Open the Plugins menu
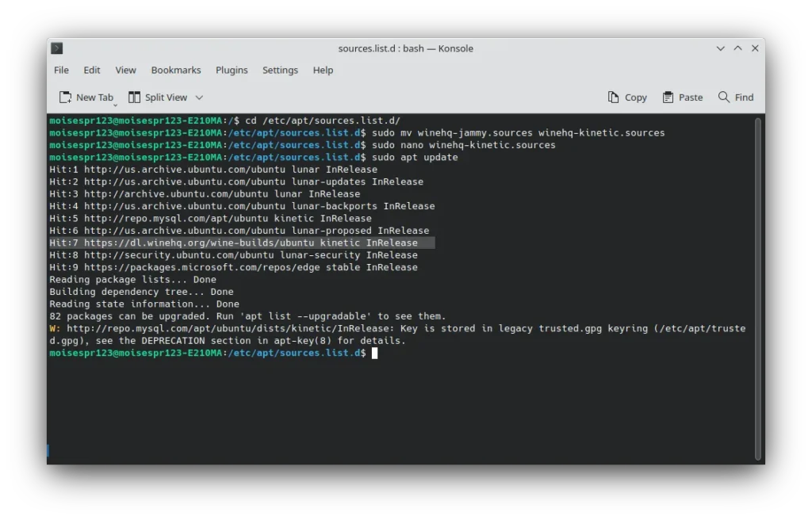This screenshot has height=520, width=812. click(x=232, y=70)
